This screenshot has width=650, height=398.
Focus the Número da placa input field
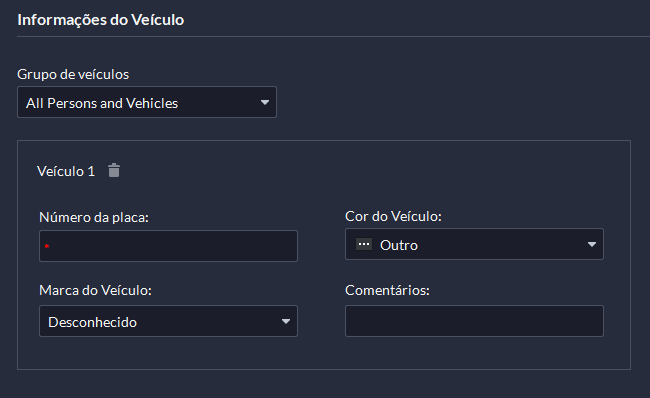pyautogui.click(x=168, y=246)
